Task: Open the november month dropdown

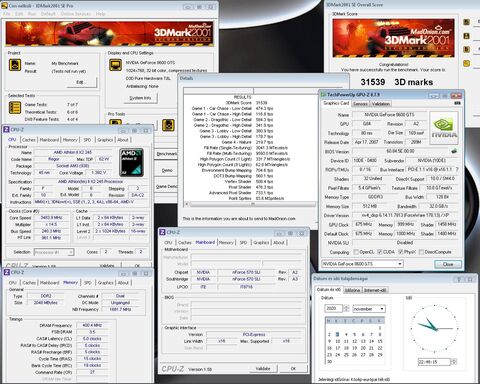Action: point(369,309)
